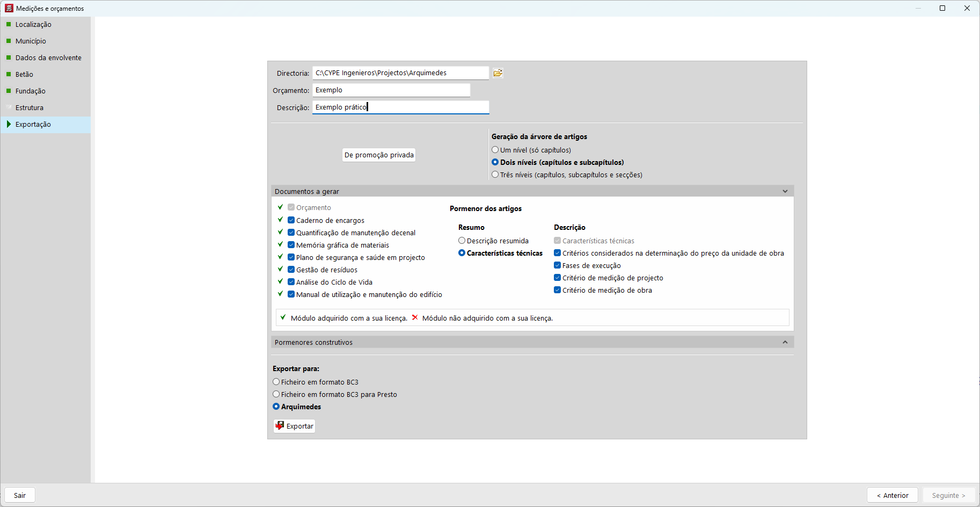The width and height of the screenshot is (980, 507).
Task: Uncheck Gestão de resíduos checkbox
Action: (x=291, y=270)
